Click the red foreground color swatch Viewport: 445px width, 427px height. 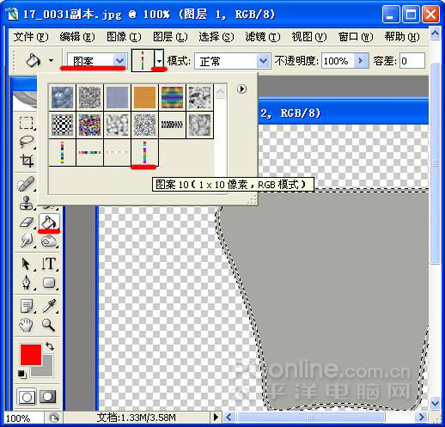(x=31, y=354)
